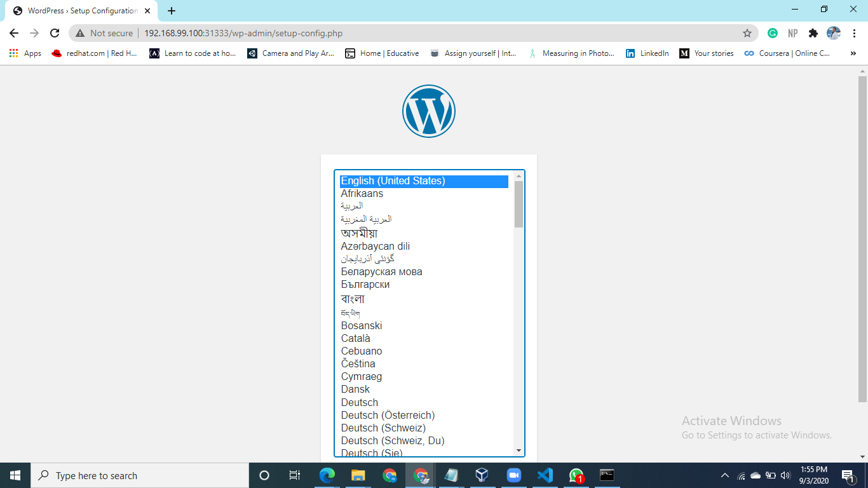Open volume control in tray
Image resolution: width=868 pixels, height=488 pixels.
[785, 475]
